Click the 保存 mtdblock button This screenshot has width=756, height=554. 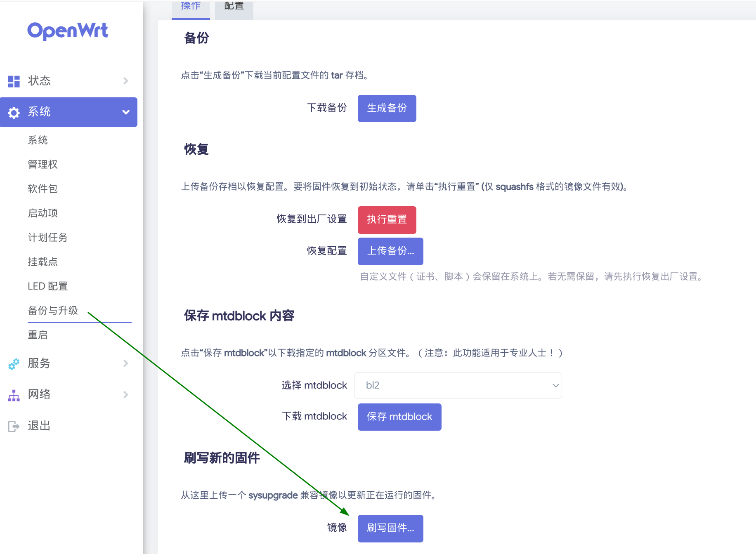399,417
